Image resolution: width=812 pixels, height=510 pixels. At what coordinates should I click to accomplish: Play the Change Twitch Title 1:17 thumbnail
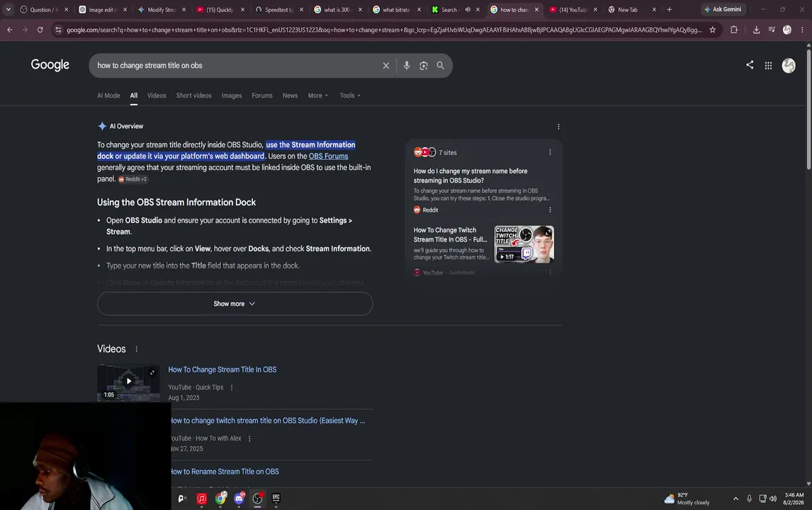coord(524,244)
